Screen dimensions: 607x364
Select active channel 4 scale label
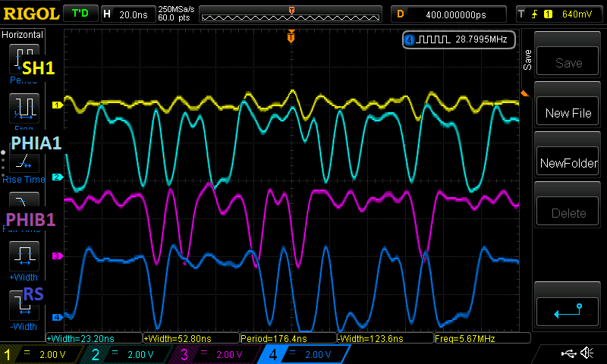point(318,354)
